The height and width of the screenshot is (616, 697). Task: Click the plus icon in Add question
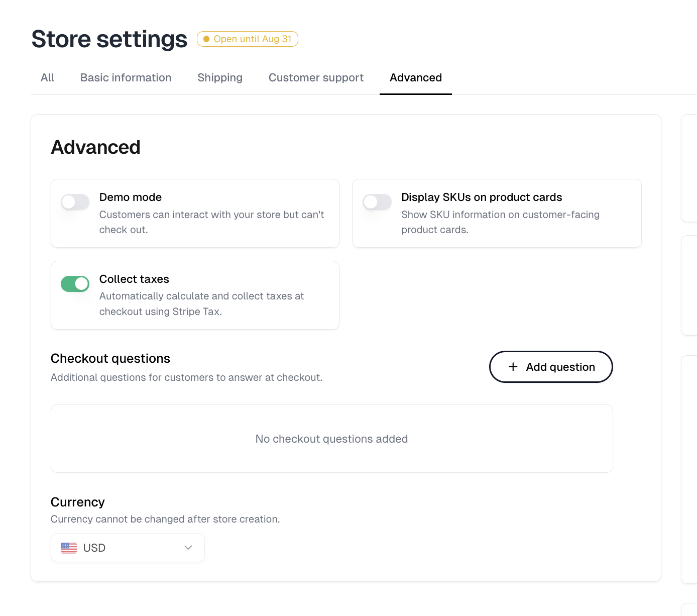pos(513,367)
